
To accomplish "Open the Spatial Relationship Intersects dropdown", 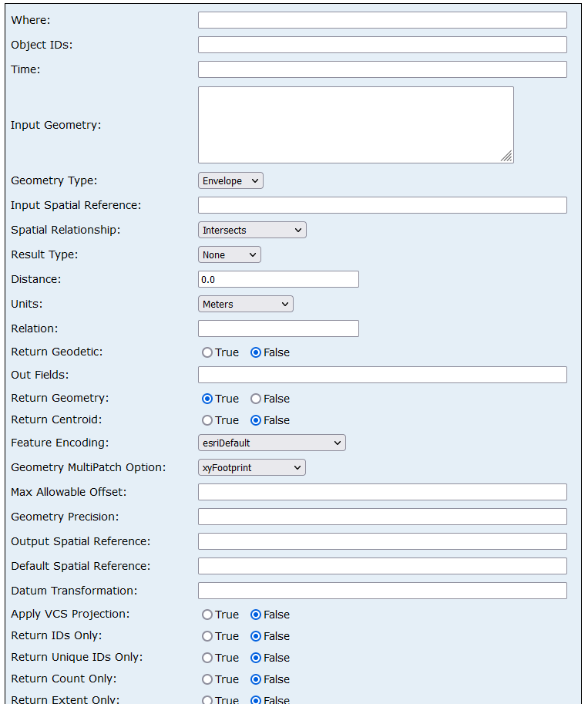I will point(252,230).
